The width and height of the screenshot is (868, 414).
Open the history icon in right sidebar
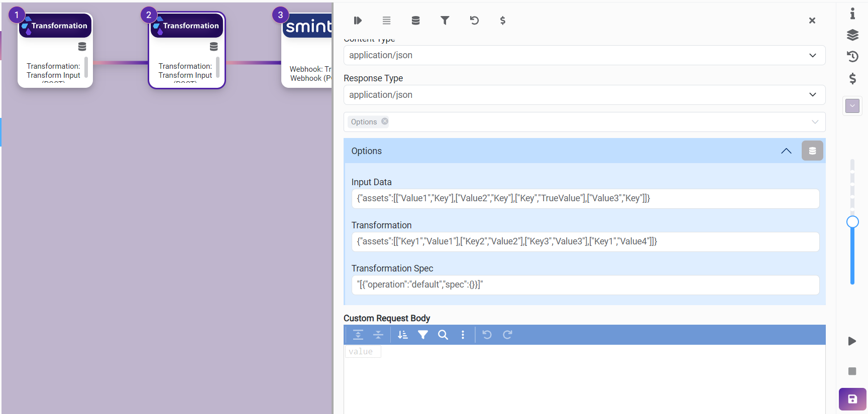[852, 56]
